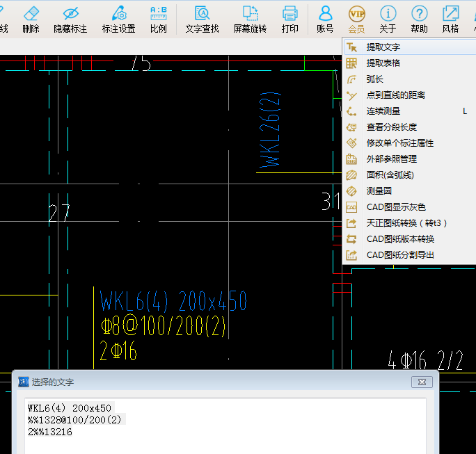Viewport: 476px width, 454px height.
Task: Select 面积(含弧线) menu item
Action: tap(410, 175)
